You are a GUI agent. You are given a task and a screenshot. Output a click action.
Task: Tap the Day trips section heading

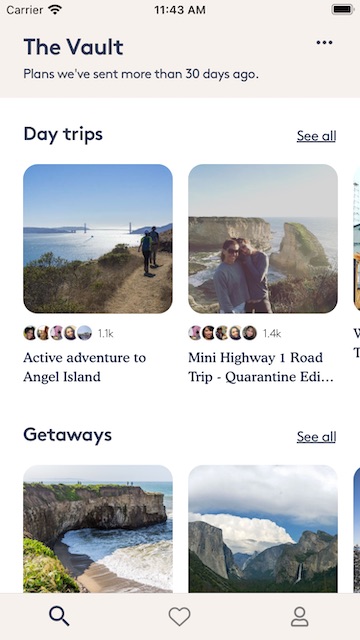coord(63,134)
